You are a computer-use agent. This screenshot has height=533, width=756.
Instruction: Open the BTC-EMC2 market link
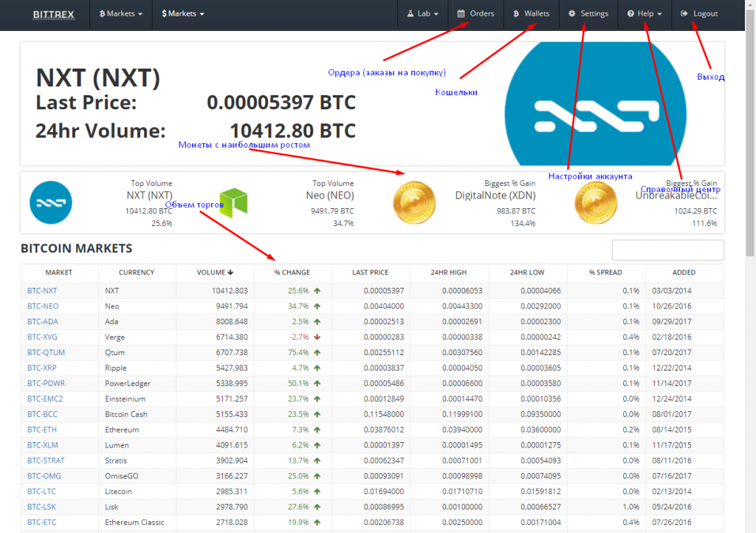click(x=45, y=399)
